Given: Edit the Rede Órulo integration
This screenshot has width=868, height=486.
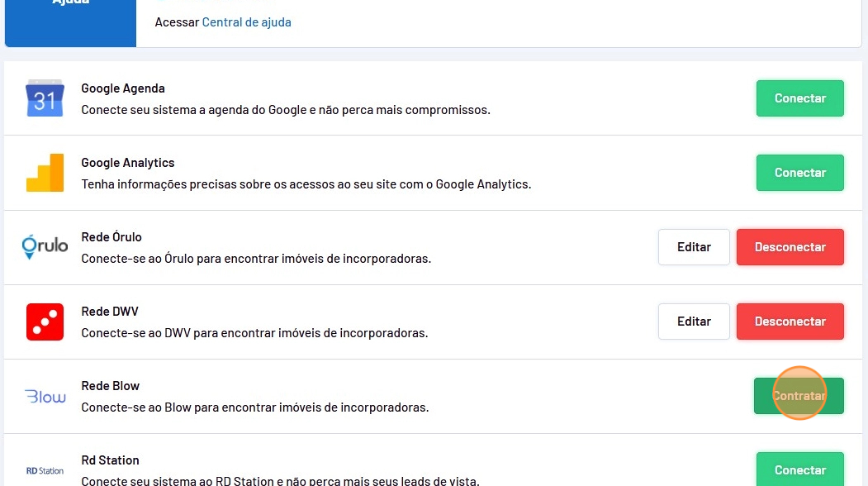Looking at the screenshot, I should point(694,247).
